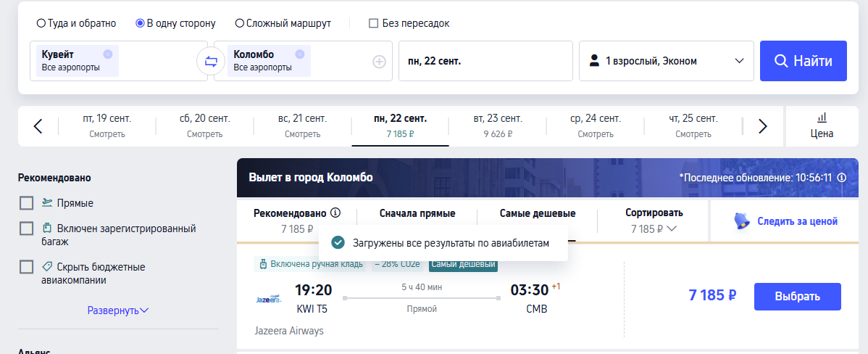Clear Коломбо destination chip
The image size is (868, 354).
click(x=299, y=54)
